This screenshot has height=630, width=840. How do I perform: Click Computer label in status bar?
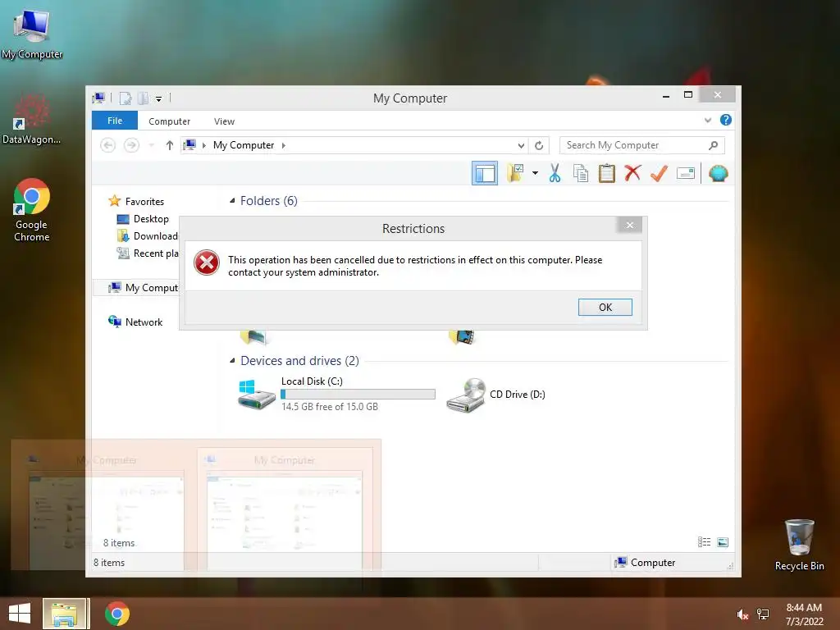click(652, 563)
